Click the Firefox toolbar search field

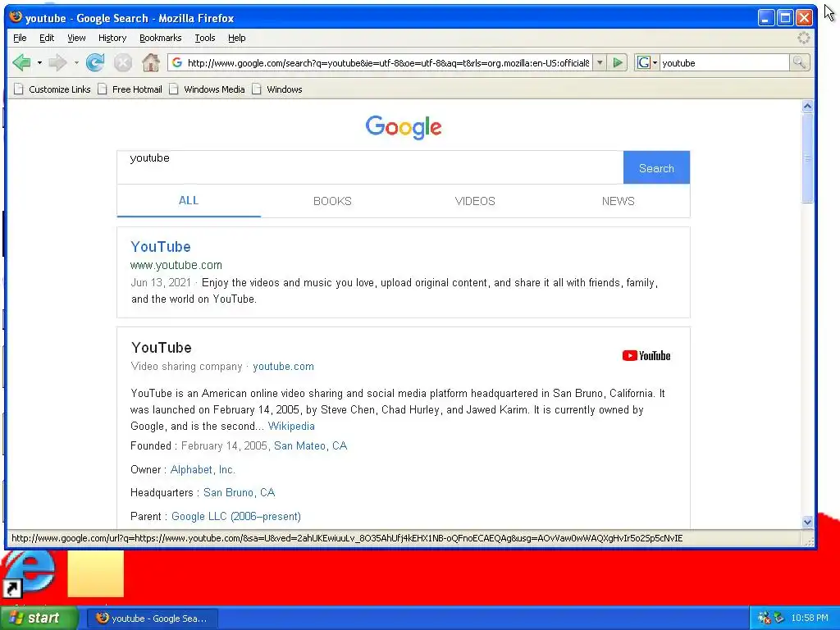click(x=724, y=62)
